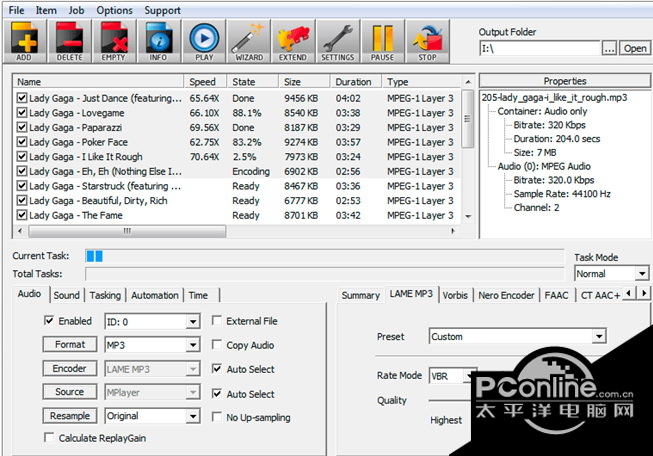
Task: Switch to the Nero Encoder tab
Action: 506,295
